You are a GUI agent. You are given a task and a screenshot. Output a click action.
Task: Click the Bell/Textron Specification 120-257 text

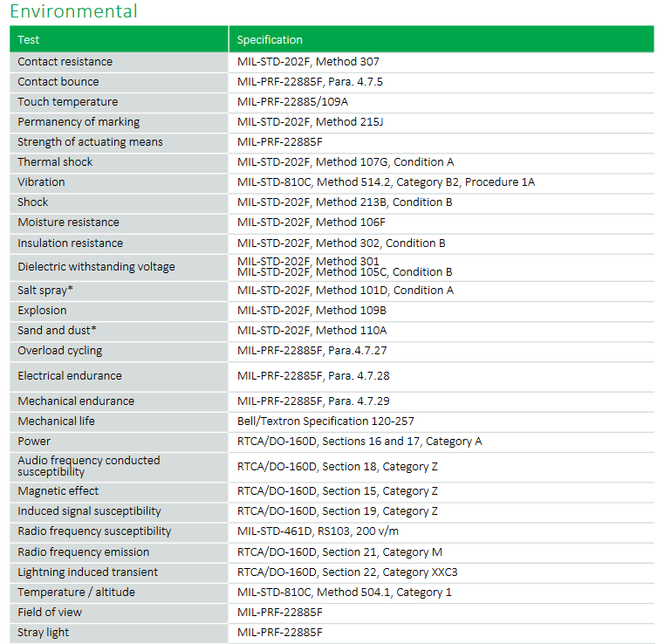[325, 421]
